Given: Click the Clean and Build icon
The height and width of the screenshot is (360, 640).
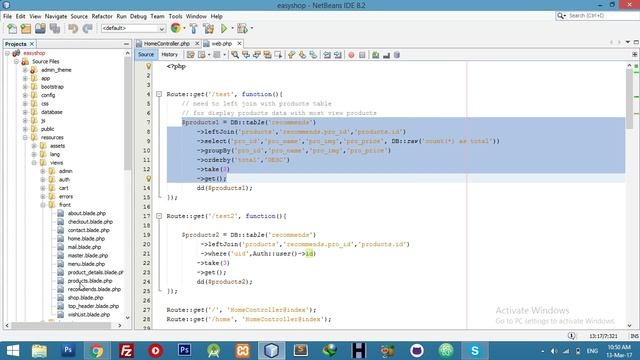Looking at the screenshot, I should (x=209, y=28).
